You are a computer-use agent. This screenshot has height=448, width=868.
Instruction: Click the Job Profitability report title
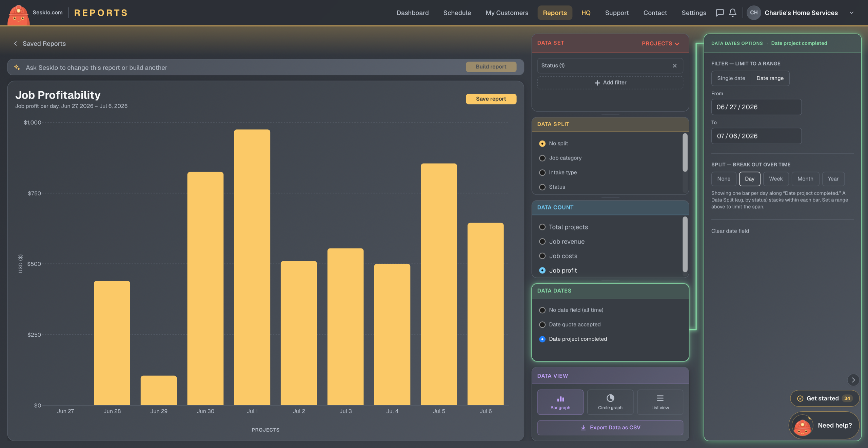[58, 95]
